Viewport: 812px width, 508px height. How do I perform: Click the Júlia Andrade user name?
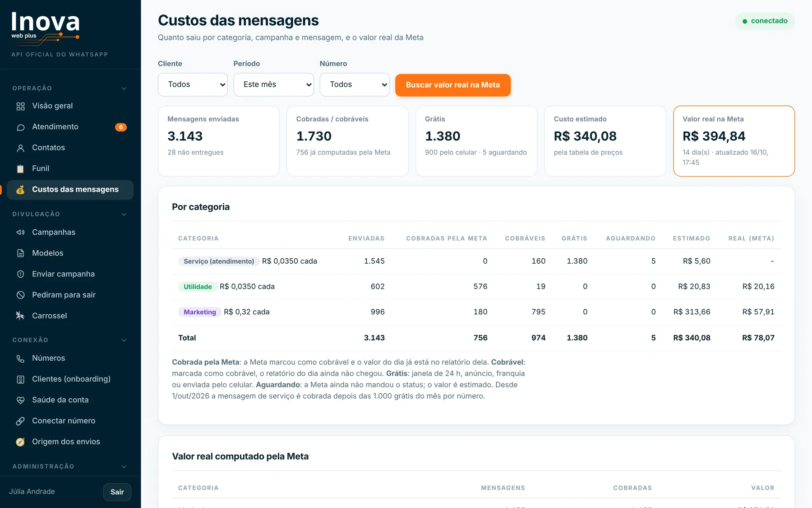tap(32, 492)
